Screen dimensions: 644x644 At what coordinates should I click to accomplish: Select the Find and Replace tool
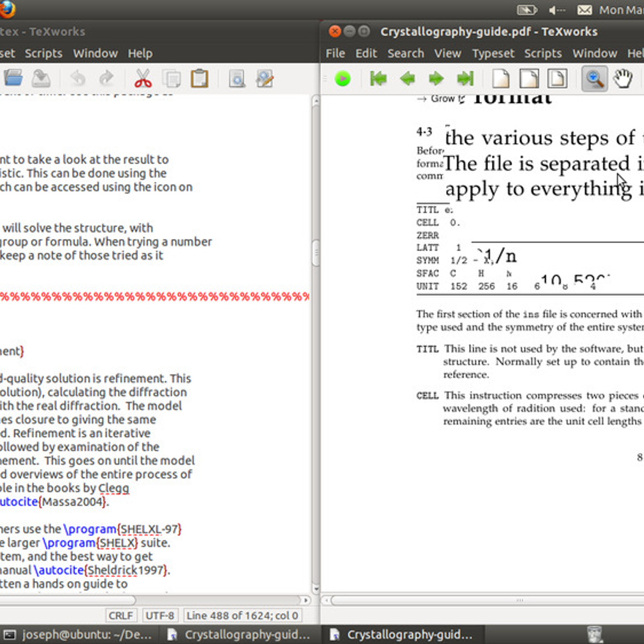point(265,78)
